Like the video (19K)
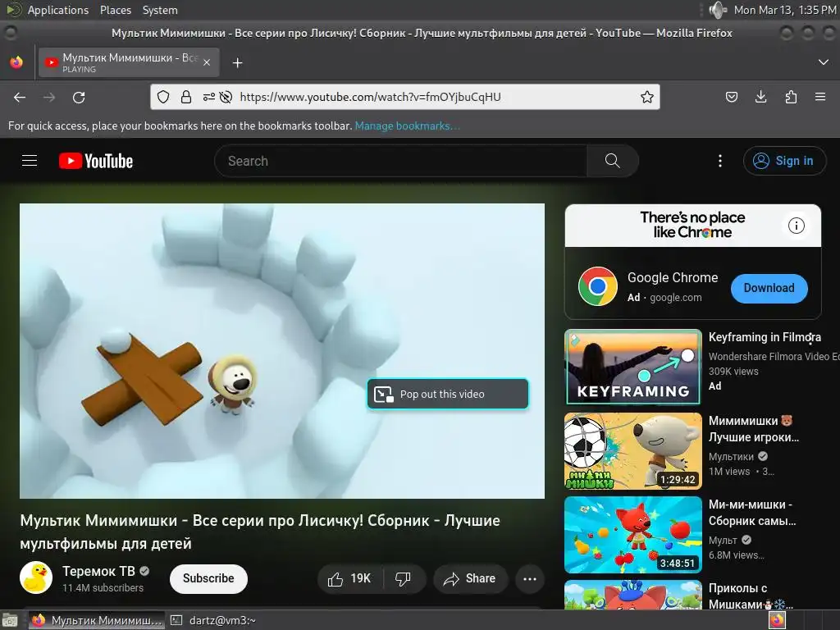The width and height of the screenshot is (840, 630). coord(351,578)
